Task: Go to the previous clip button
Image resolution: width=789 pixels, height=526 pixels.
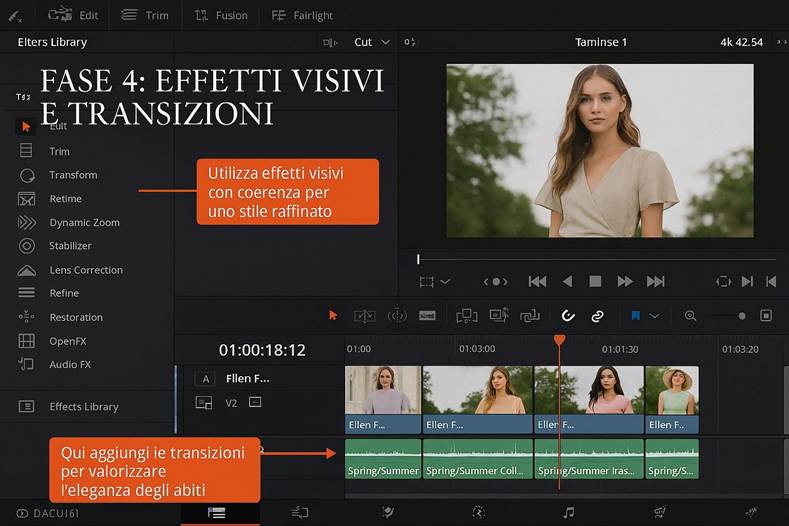Action: pyautogui.click(x=771, y=281)
